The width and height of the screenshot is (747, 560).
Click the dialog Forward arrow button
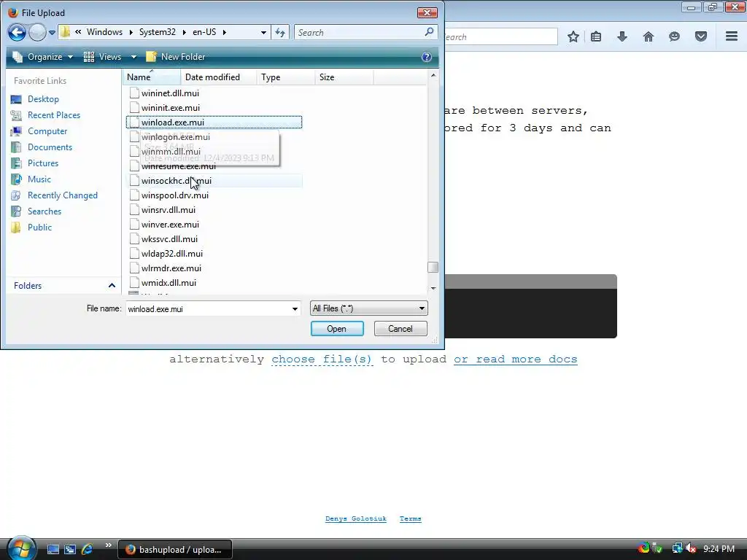37,32
